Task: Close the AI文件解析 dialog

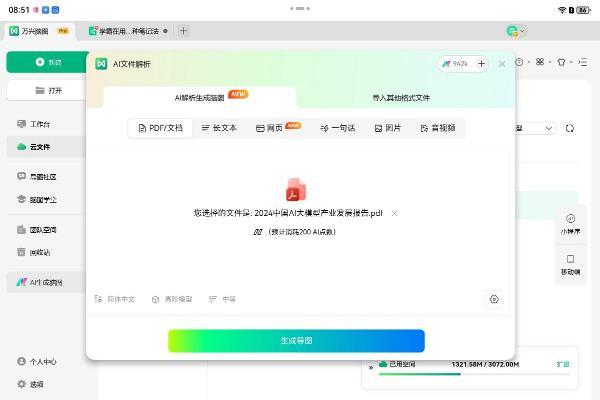Action: [502, 64]
